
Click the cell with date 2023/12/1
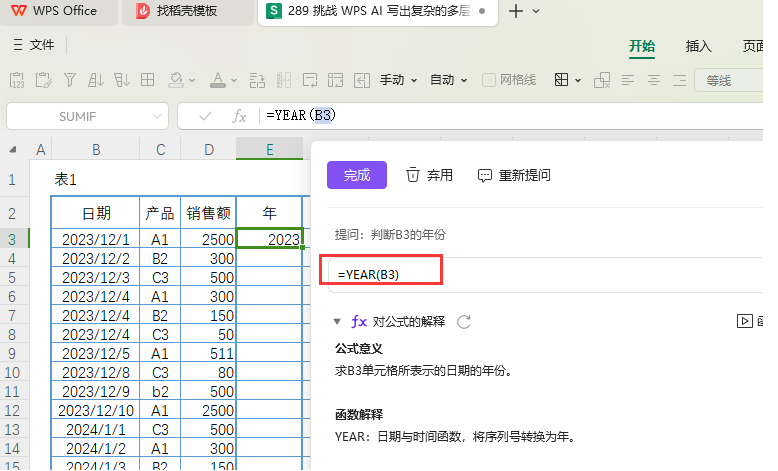click(96, 239)
